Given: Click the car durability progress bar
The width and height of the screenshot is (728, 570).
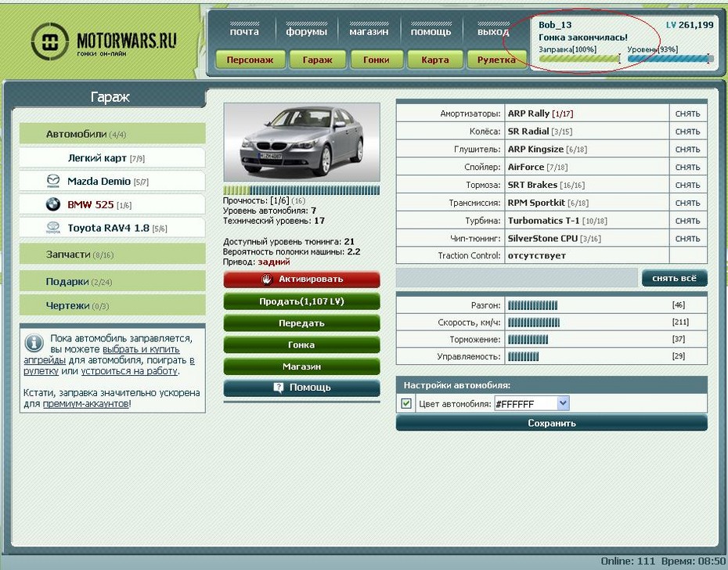Looking at the screenshot, I should [301, 190].
